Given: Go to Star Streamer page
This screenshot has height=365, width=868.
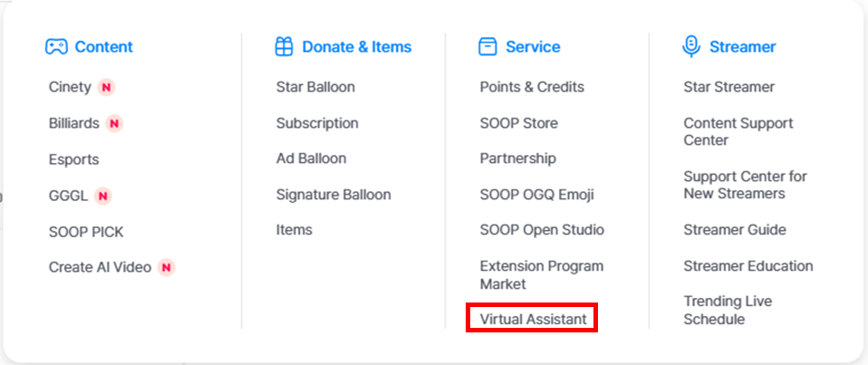Looking at the screenshot, I should pyautogui.click(x=728, y=87).
